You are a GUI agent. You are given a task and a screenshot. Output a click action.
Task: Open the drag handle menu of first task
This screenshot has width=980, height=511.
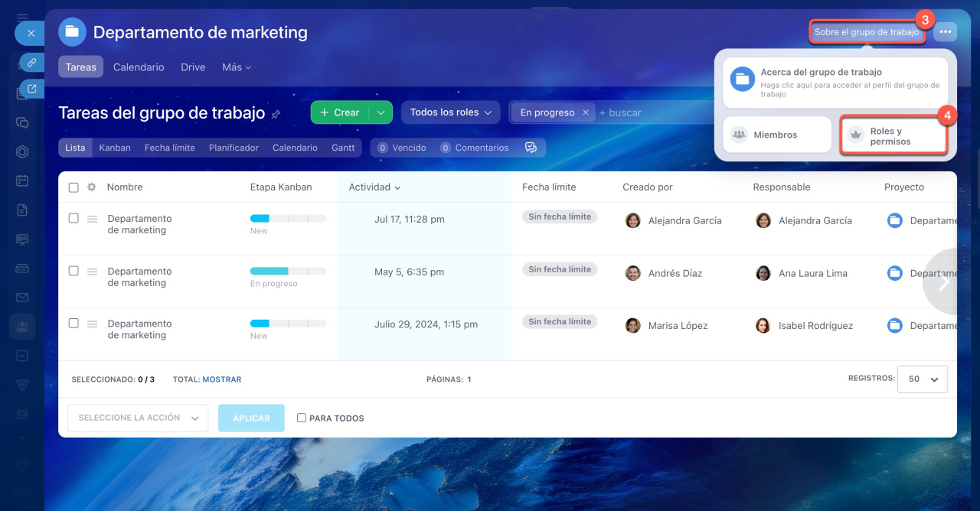(92, 219)
